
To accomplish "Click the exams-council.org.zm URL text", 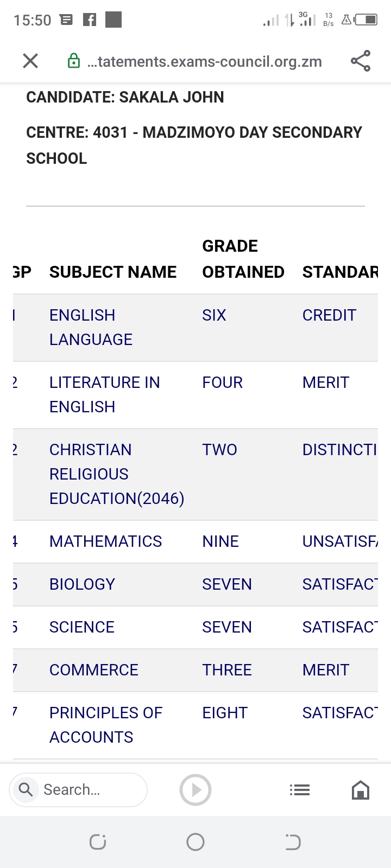I will (204, 62).
